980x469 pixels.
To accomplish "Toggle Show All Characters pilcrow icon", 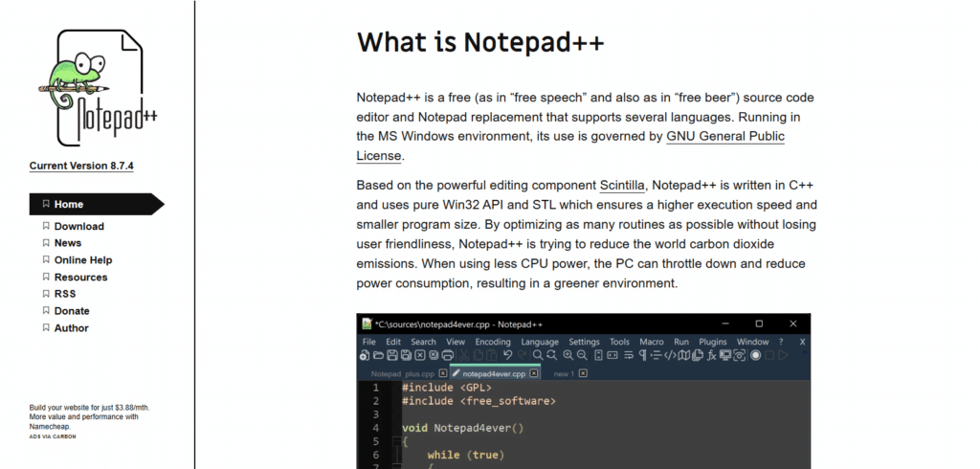I will [x=643, y=355].
